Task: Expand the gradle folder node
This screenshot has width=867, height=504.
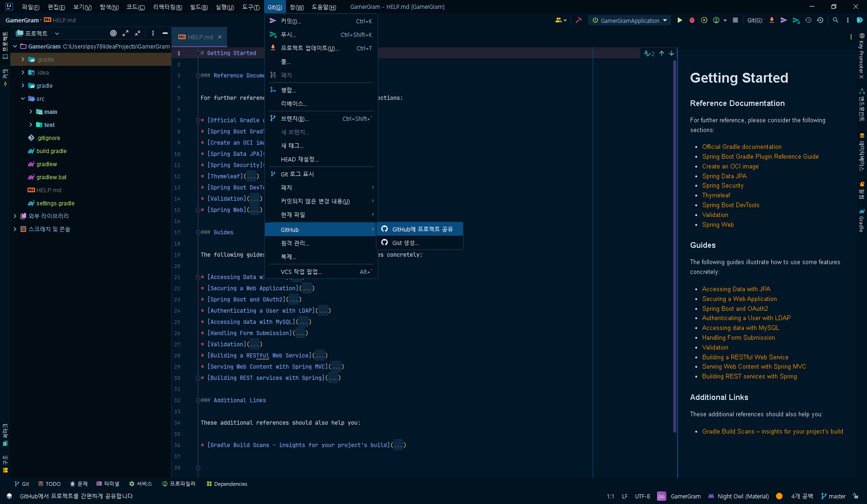Action: [x=23, y=85]
